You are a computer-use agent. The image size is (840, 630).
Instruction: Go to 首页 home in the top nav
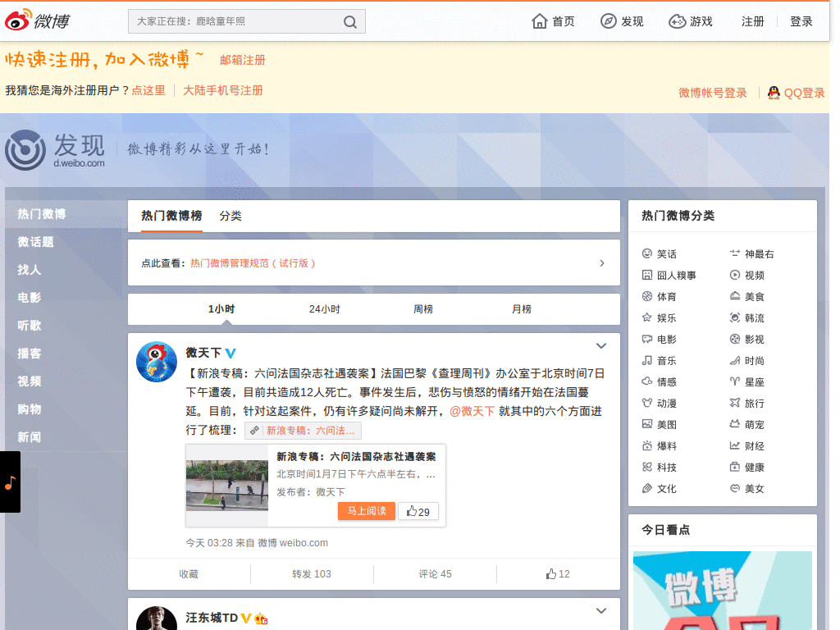[x=553, y=21]
